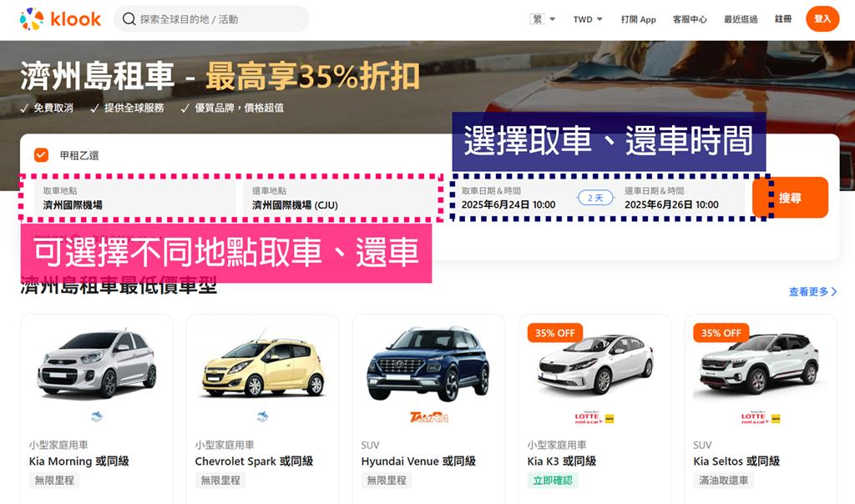Click 打開 App link
This screenshot has height=504, width=855.
[x=639, y=19]
